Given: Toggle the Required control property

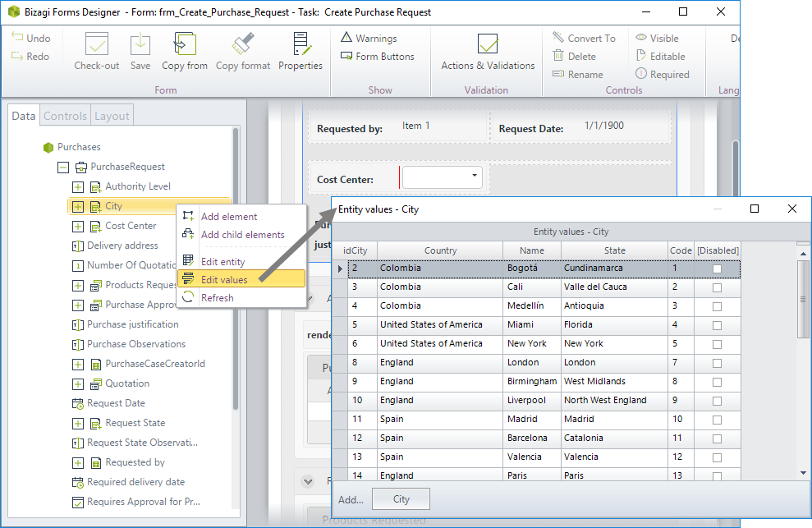Looking at the screenshot, I should coord(663,74).
